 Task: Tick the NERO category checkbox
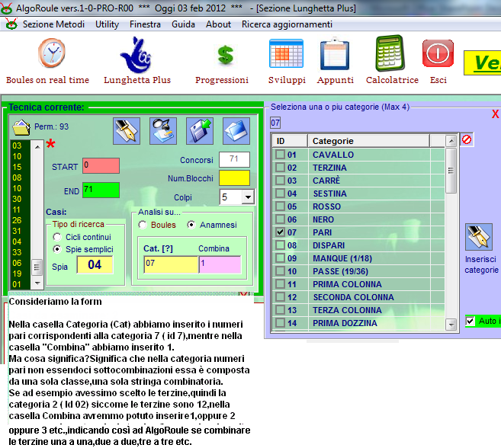[280, 219]
